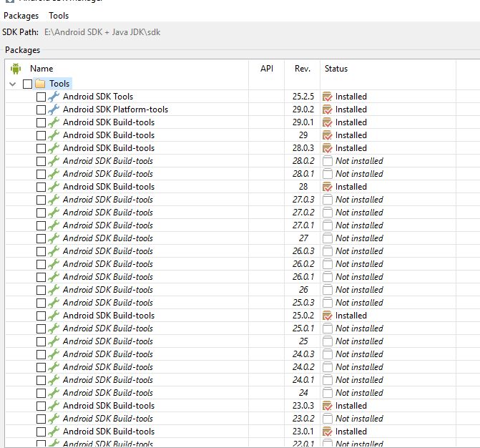Click the Android robot icon in header
This screenshot has height=448, width=480.
coord(16,69)
